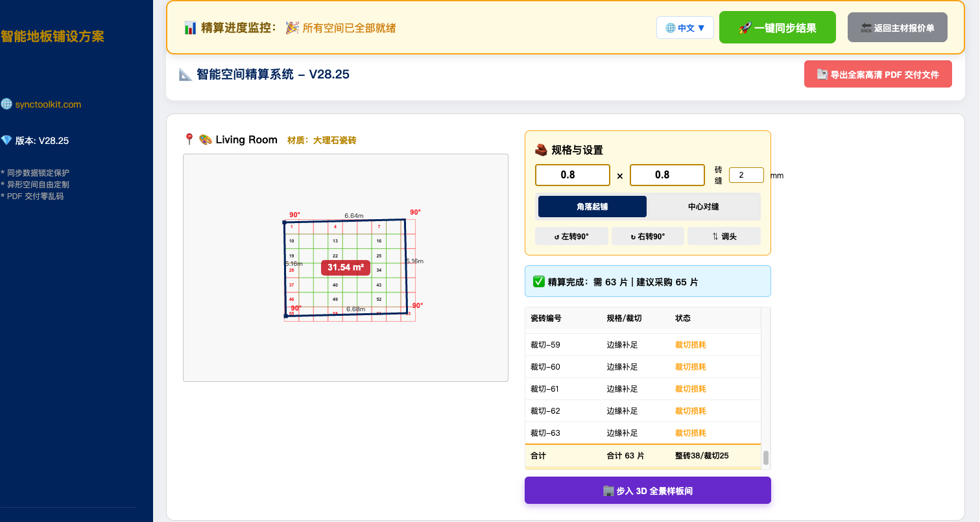The height and width of the screenshot is (522, 980).
Task: Open the 中文 language dropdown
Action: point(685,28)
